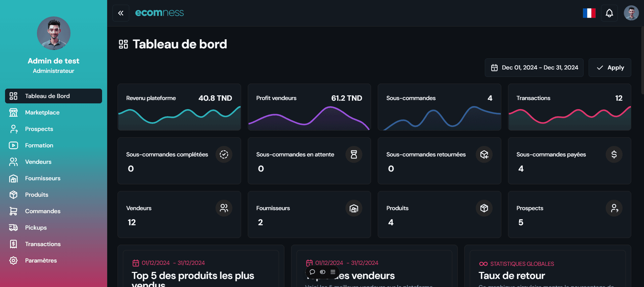Click the Produits package icon on its card

pos(484,208)
